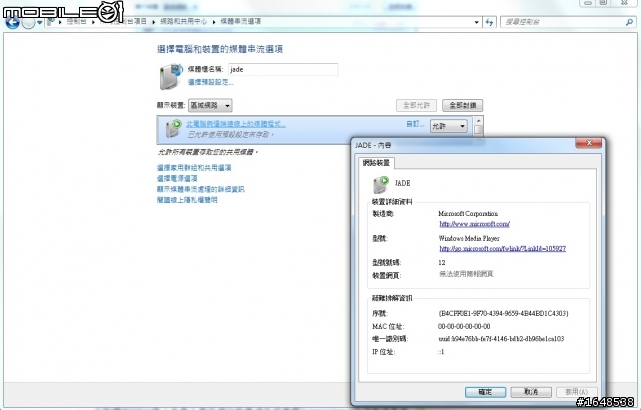
Task: Click the media programs device link
Action: [x=236, y=124]
